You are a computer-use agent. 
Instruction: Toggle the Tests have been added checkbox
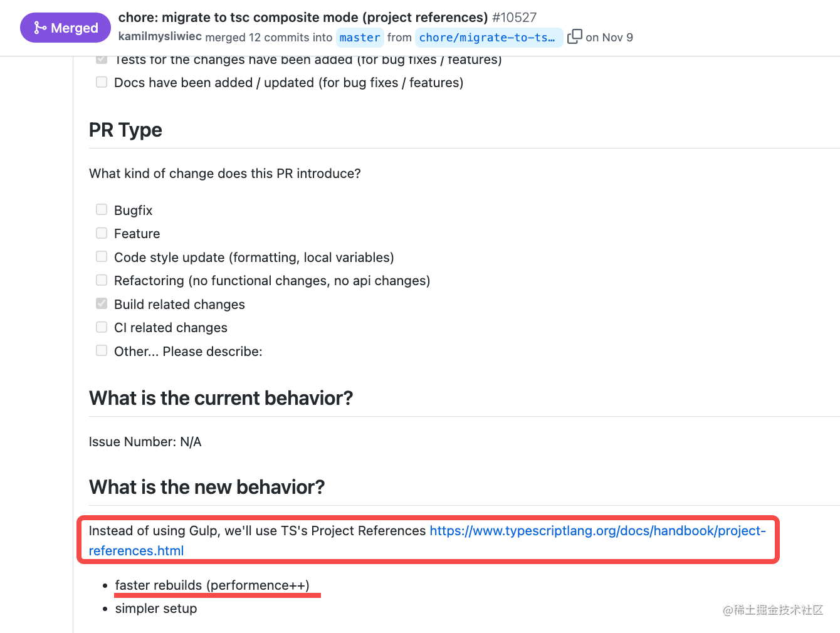[x=102, y=60]
